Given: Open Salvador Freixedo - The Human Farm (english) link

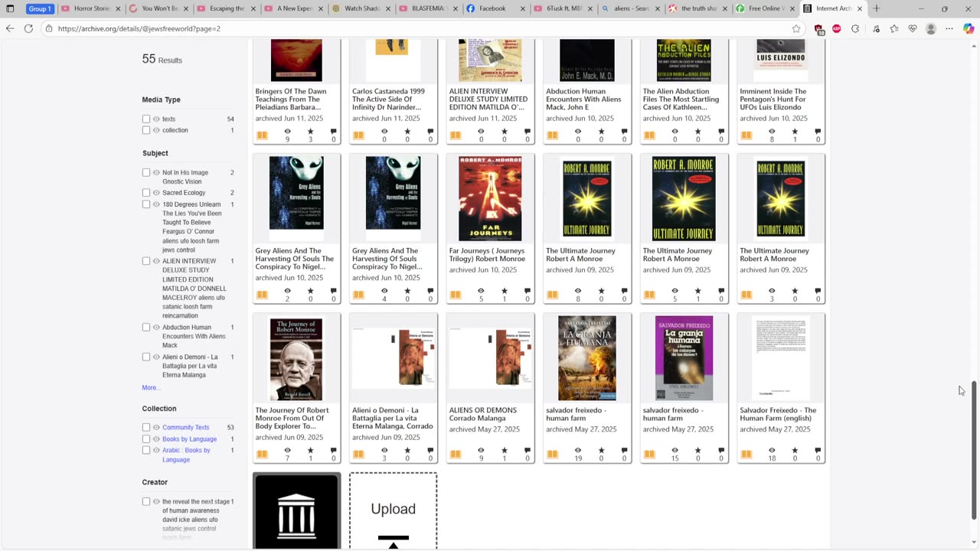Looking at the screenshot, I should pos(778,414).
